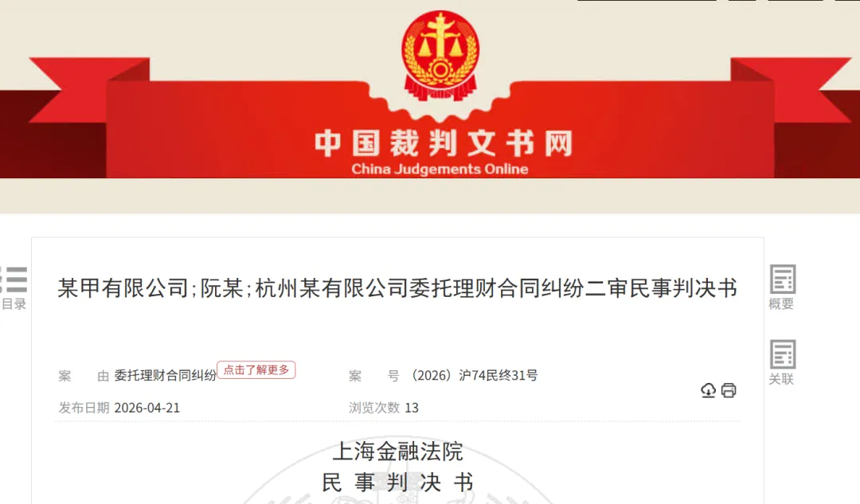Screen dimensions: 860x504
Task: Click China Judgements Online subtitle text
Action: [440, 169]
